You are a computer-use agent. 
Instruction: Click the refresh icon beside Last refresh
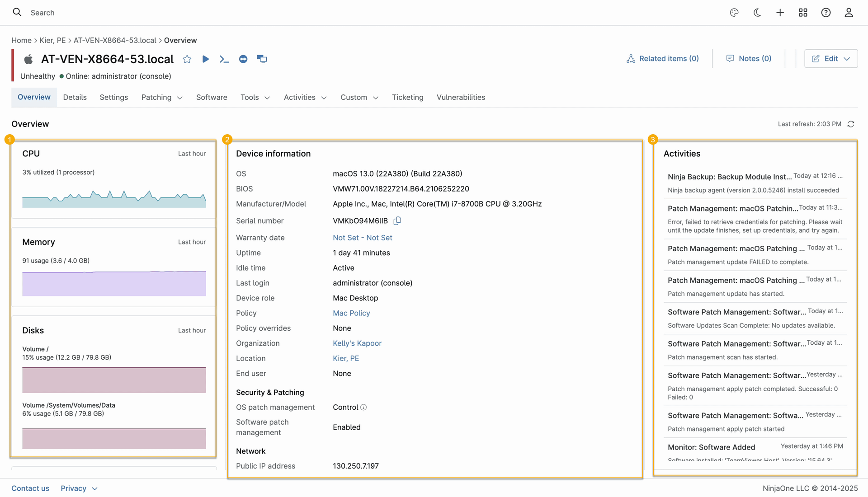point(851,124)
